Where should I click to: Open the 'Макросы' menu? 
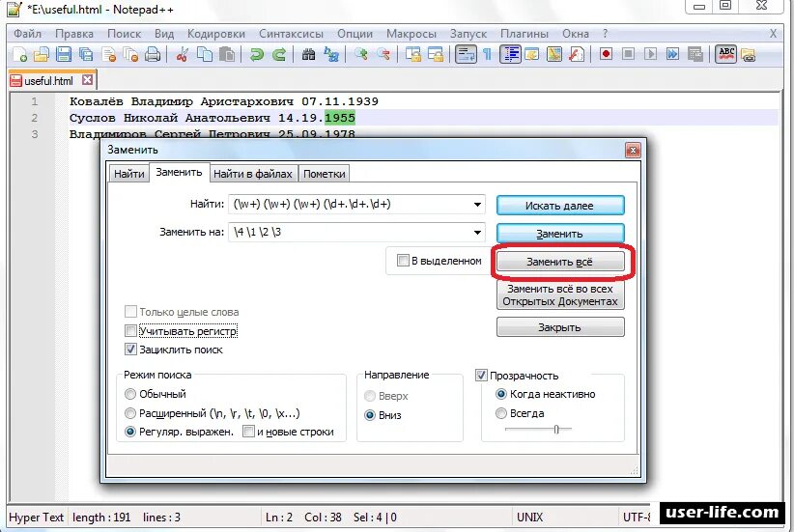click(x=411, y=34)
